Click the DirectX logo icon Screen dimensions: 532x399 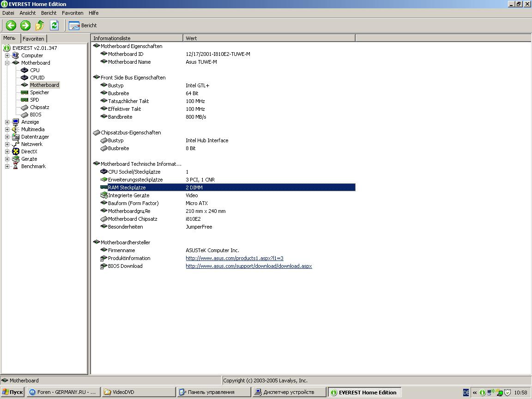click(x=16, y=151)
